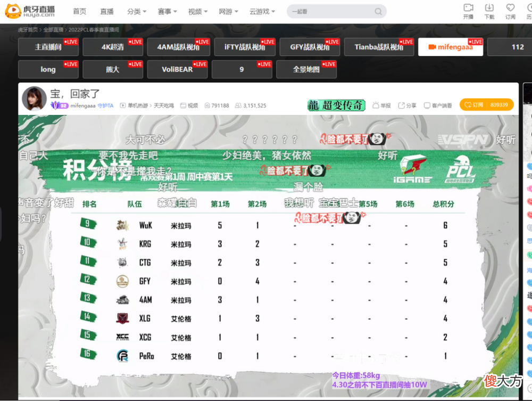Switch to the 熊大 stream tab
This screenshot has height=401, width=532.
[113, 69]
